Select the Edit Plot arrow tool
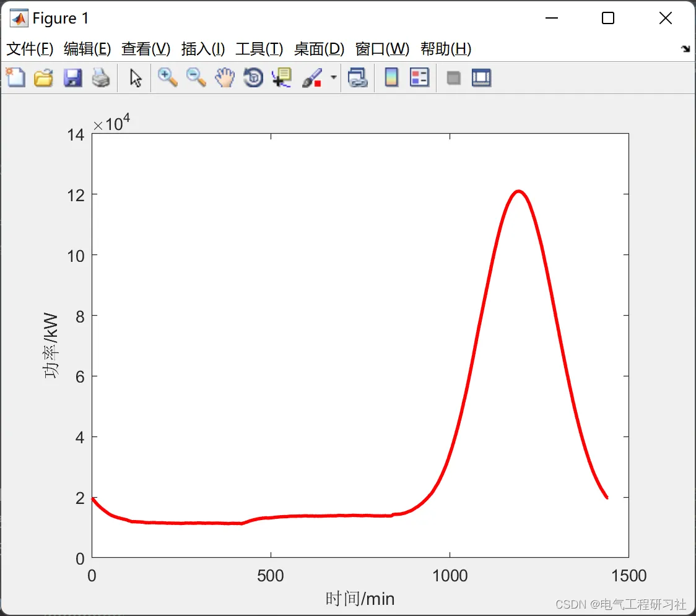The width and height of the screenshot is (696, 616). coord(136,77)
